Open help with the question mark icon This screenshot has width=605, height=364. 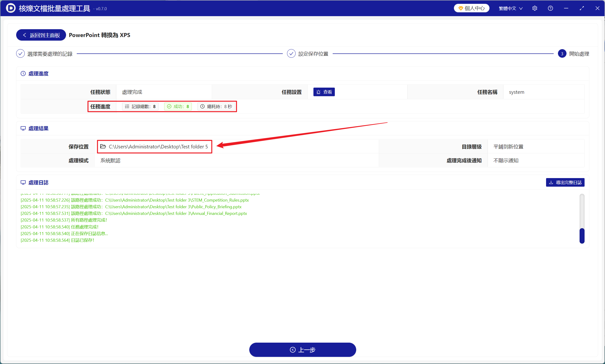(550, 8)
